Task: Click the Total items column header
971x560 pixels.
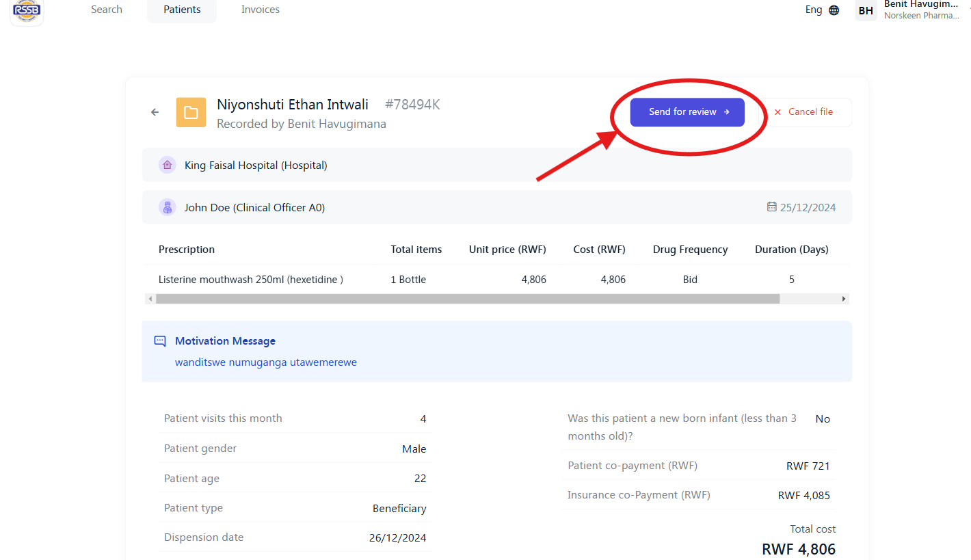Action: pyautogui.click(x=416, y=250)
